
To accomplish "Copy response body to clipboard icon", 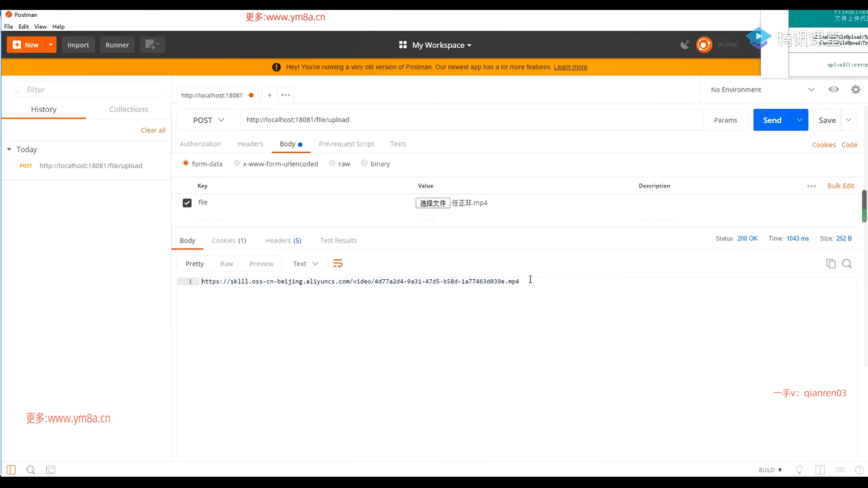I will tap(830, 263).
